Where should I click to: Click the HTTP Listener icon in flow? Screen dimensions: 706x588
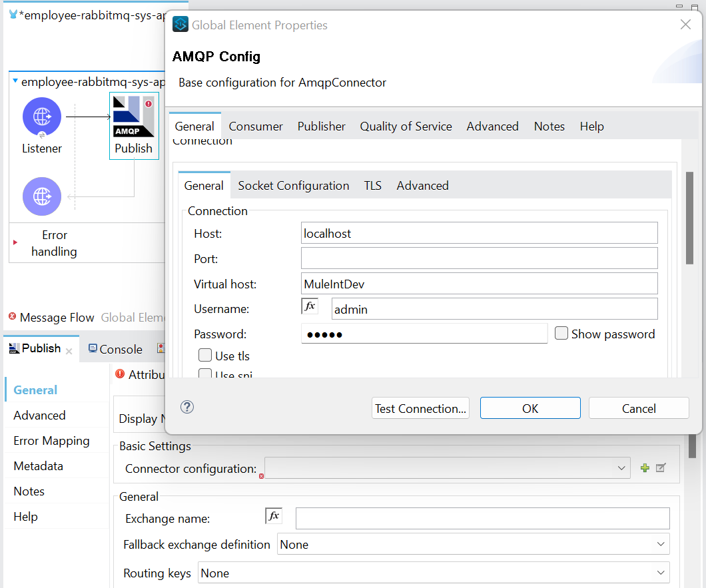pos(42,117)
